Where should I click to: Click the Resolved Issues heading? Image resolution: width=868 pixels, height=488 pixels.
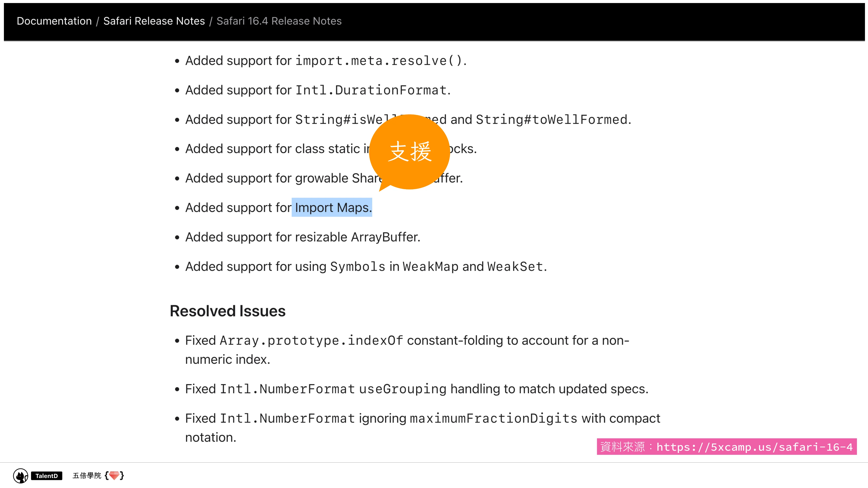click(x=227, y=311)
